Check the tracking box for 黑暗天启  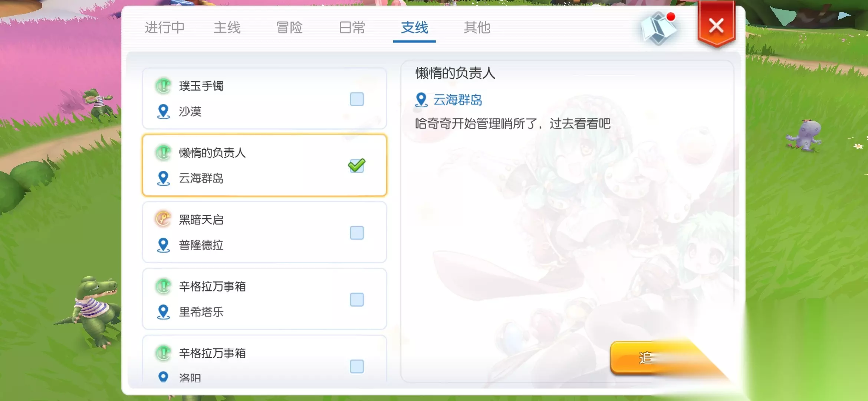356,233
